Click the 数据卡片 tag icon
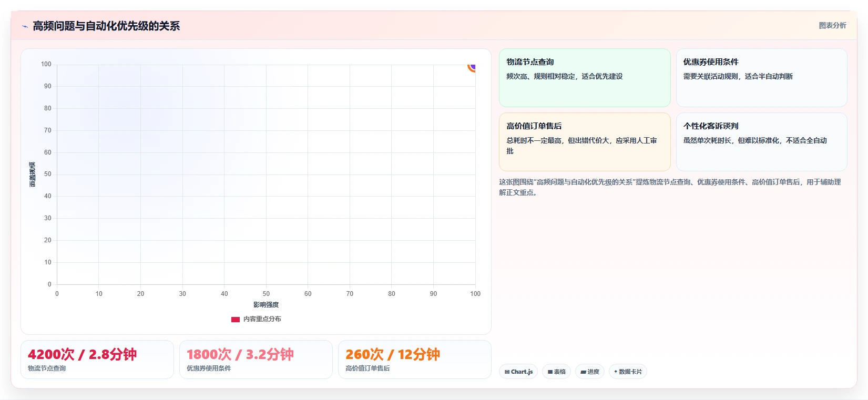The width and height of the screenshot is (868, 400). click(x=616, y=372)
